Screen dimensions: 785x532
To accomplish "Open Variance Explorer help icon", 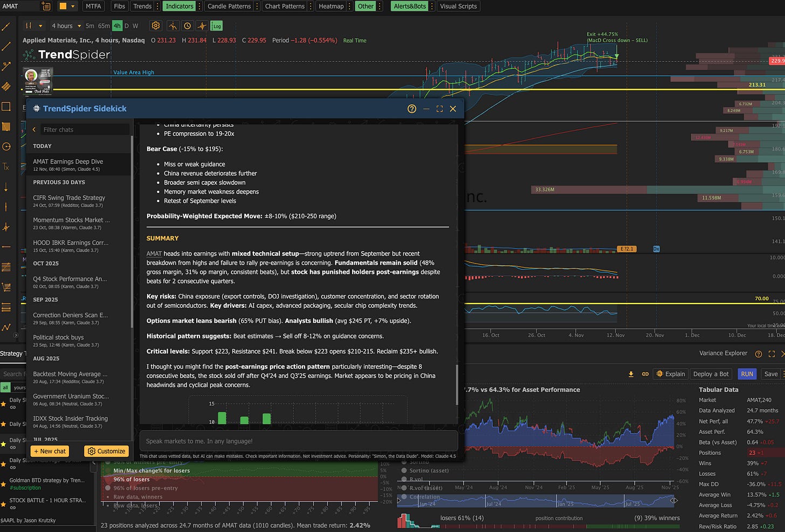I will (759, 354).
